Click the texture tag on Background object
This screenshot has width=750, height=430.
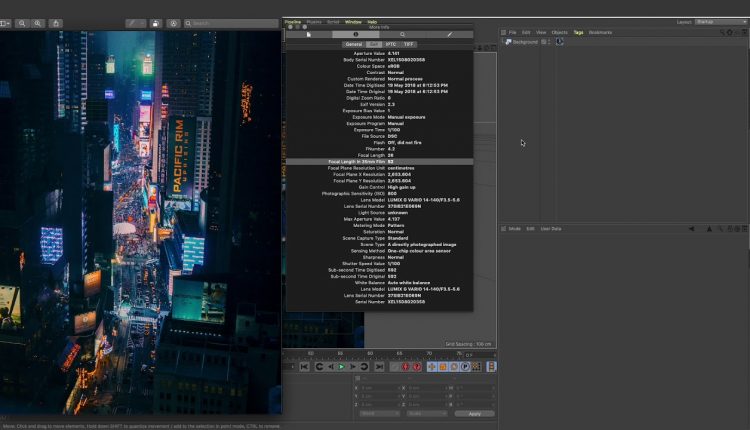point(560,42)
